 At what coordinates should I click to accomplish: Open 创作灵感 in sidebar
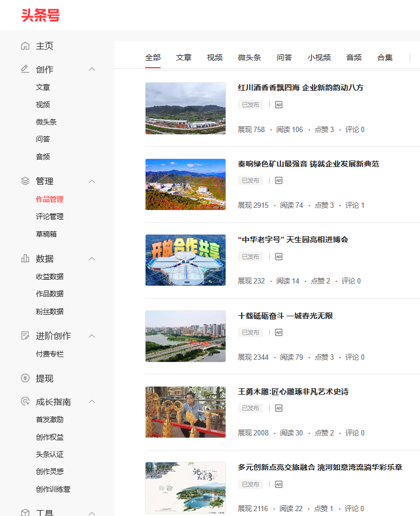pos(50,471)
